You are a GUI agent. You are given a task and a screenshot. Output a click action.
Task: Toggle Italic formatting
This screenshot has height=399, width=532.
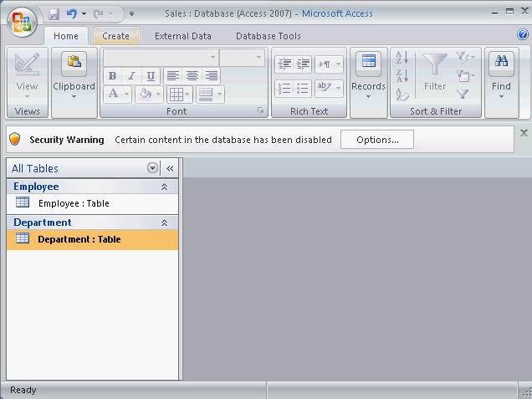pyautogui.click(x=131, y=76)
